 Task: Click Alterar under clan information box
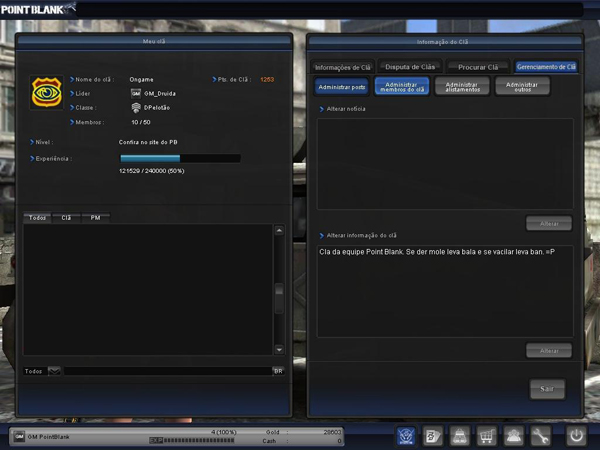click(x=549, y=351)
